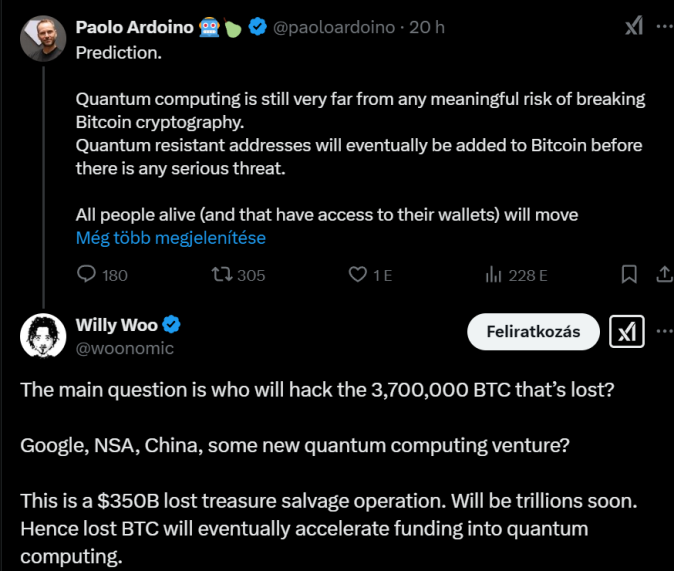Click the boxed Grok icon beside Feliratkozás
Viewport: 674px width, 571px height.
[627, 331]
